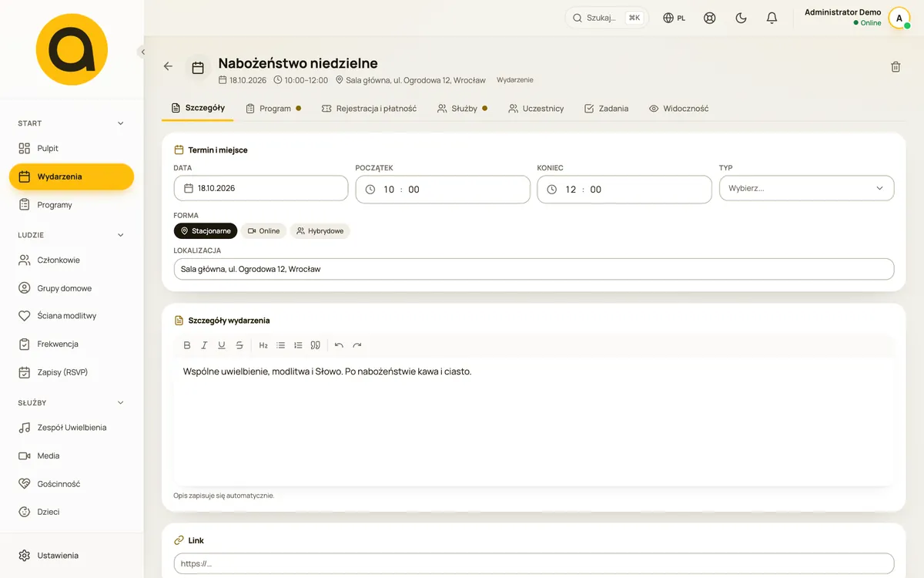
Task: Click the Data date field
Action: (261, 188)
